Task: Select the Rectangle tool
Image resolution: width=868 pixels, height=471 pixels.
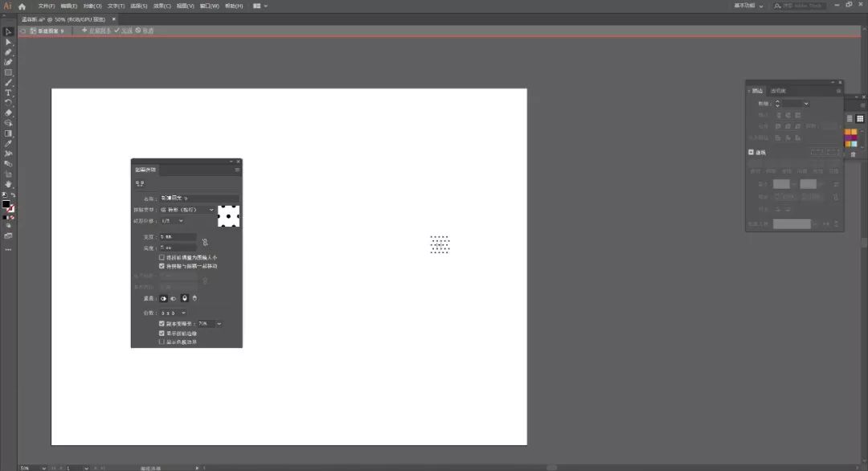Action: (8, 72)
